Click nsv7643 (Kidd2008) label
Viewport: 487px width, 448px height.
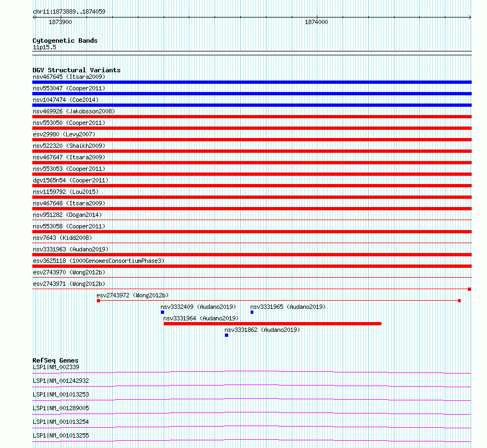pyautogui.click(x=62, y=238)
